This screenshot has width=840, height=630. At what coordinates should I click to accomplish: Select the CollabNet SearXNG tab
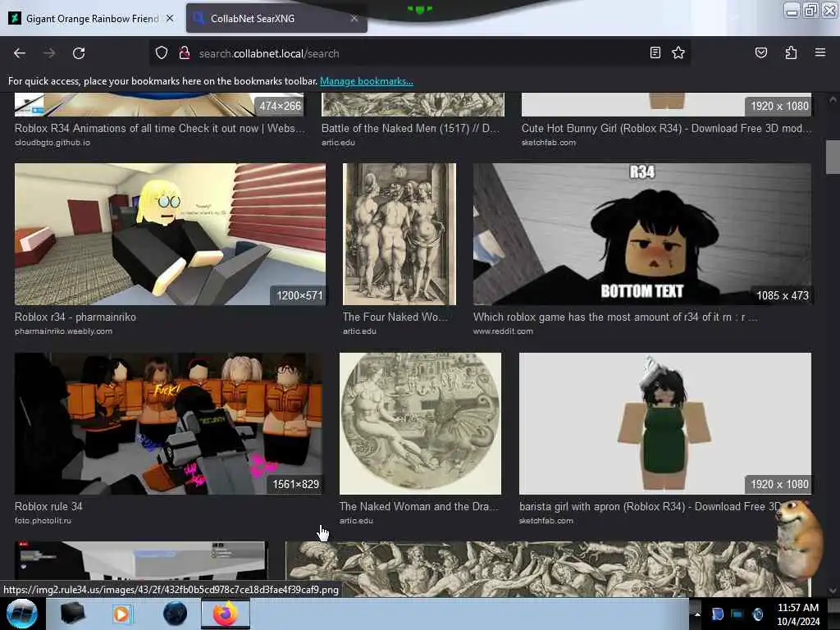click(x=276, y=18)
